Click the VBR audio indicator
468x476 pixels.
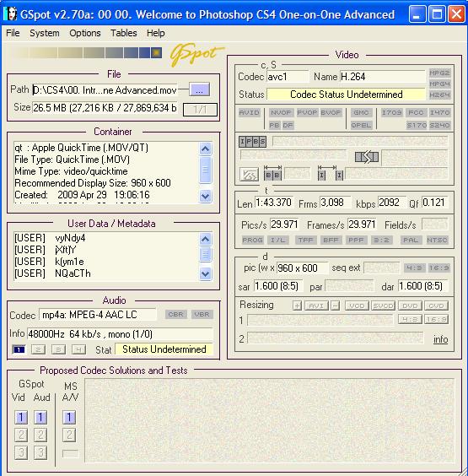tap(202, 314)
